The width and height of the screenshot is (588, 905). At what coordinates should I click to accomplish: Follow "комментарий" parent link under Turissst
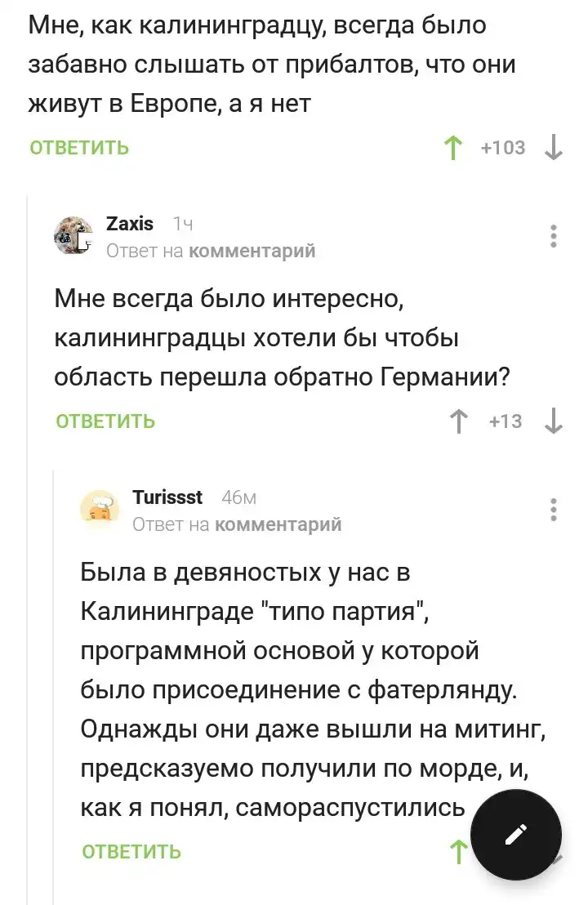coord(278,524)
